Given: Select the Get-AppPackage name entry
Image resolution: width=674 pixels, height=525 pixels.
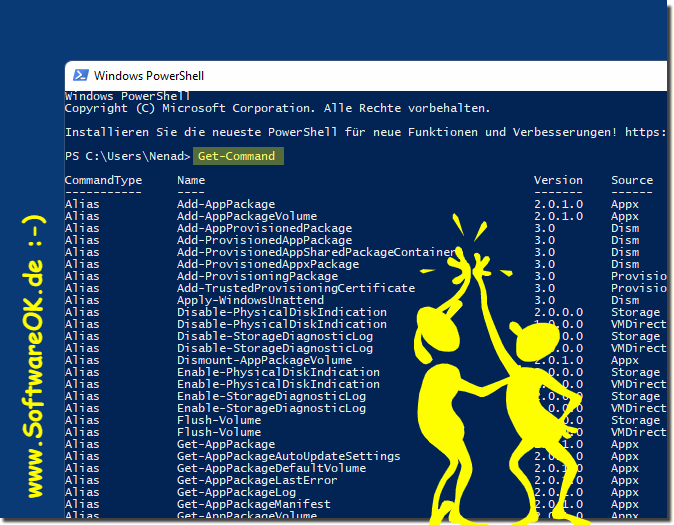Looking at the screenshot, I should tap(226, 444).
